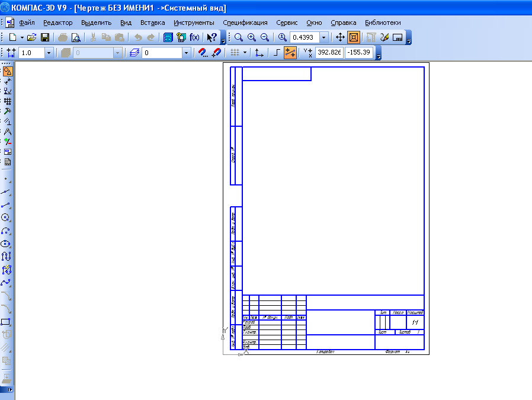Open the Редактор menu
Screen dimensions: 532x400
tap(58, 23)
